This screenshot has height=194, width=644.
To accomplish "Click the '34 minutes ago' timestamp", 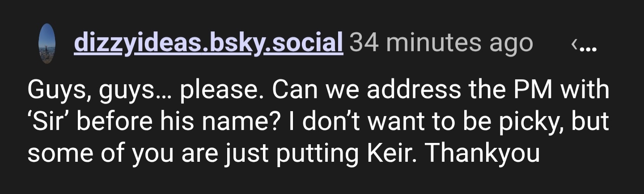I will point(441,43).
